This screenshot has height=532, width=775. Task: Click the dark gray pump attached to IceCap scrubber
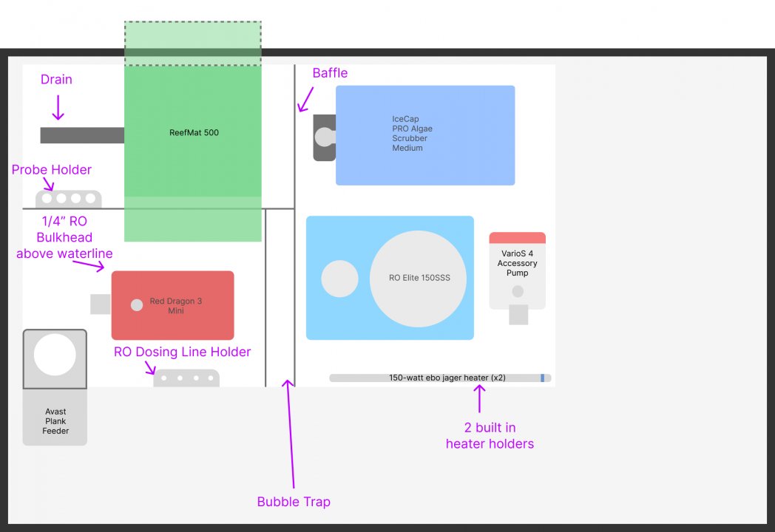tap(324, 137)
